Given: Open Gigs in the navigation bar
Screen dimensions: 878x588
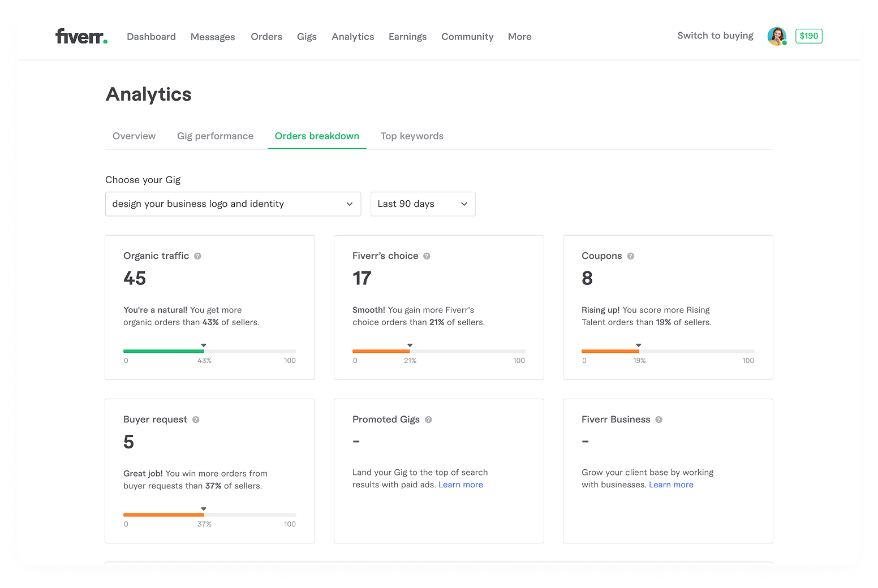Looking at the screenshot, I should pyautogui.click(x=307, y=37).
